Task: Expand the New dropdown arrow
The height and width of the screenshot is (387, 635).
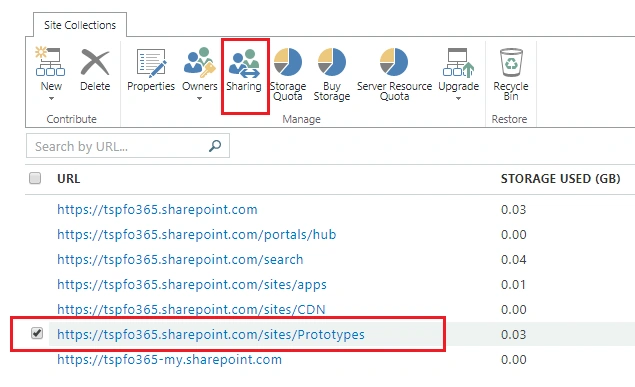Action: pyautogui.click(x=51, y=98)
